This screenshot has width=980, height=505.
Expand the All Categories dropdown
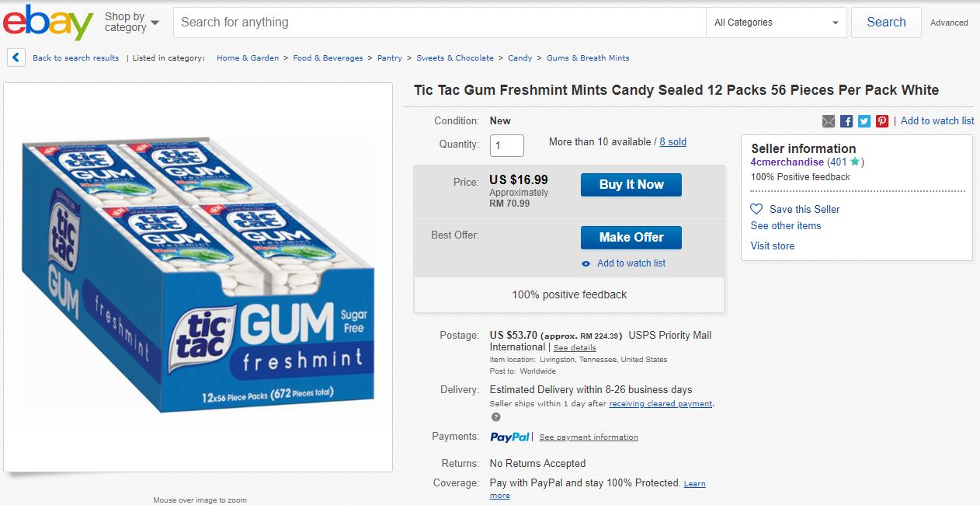click(x=777, y=23)
